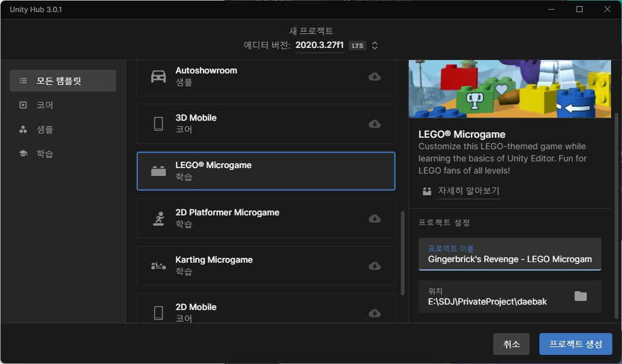The image size is (622, 364).
Task: Click the runner icon of 2D Platformer Microgame
Action: tap(159, 218)
